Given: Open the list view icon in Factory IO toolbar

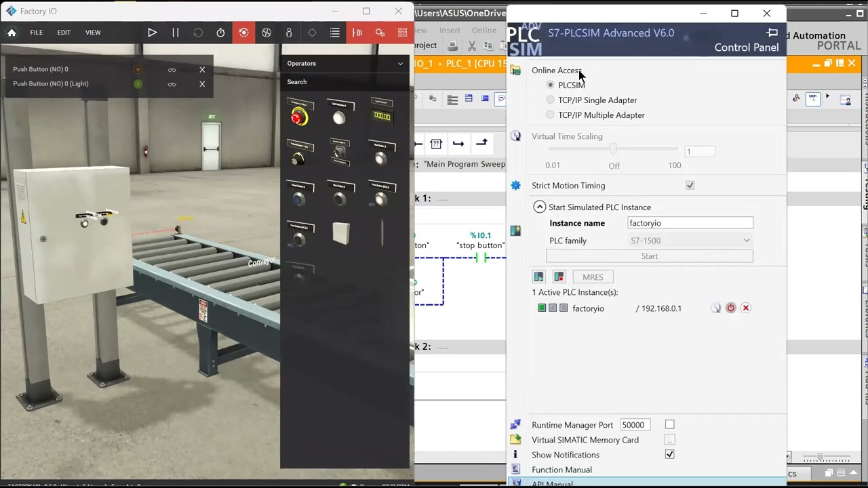Looking at the screenshot, I should pos(335,33).
